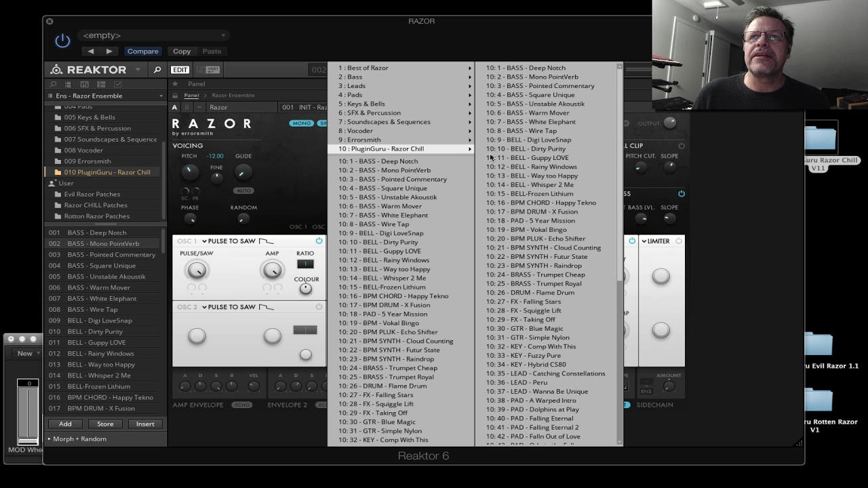Select the browser list view icon
The height and width of the screenshot is (488, 868).
[68, 84]
